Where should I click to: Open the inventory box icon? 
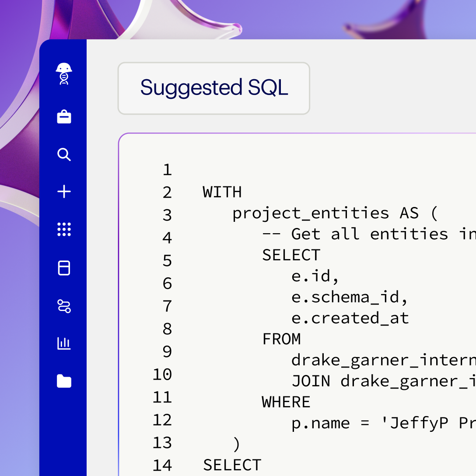64,268
